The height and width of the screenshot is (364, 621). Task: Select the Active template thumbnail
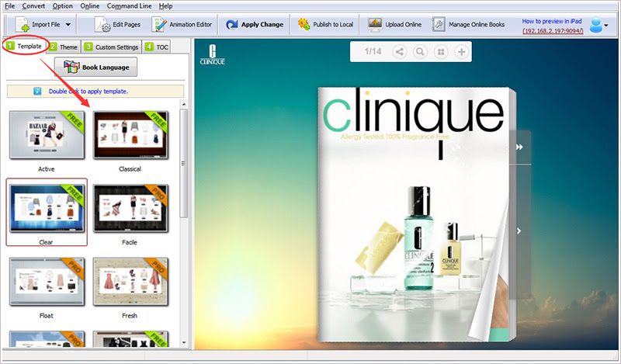(47, 136)
